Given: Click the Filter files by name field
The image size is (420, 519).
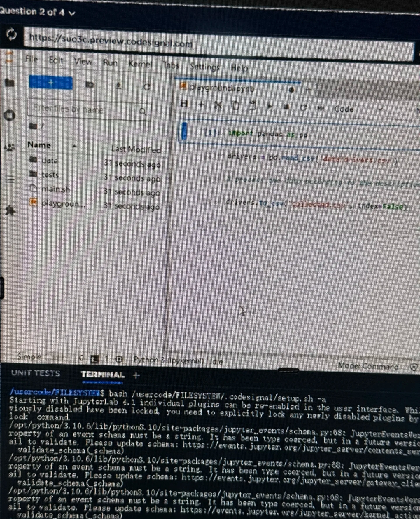Looking at the screenshot, I should point(89,110).
